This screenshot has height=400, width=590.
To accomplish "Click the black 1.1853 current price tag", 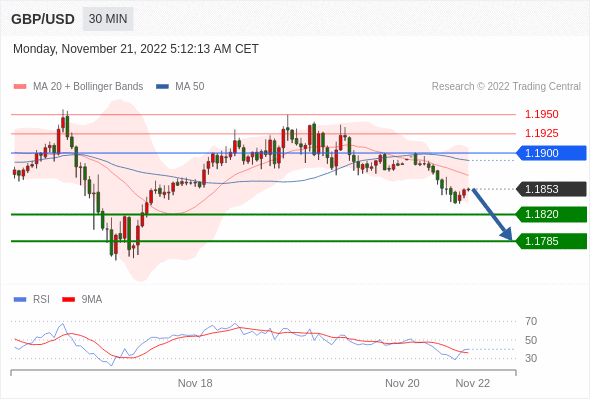I will tap(551, 189).
